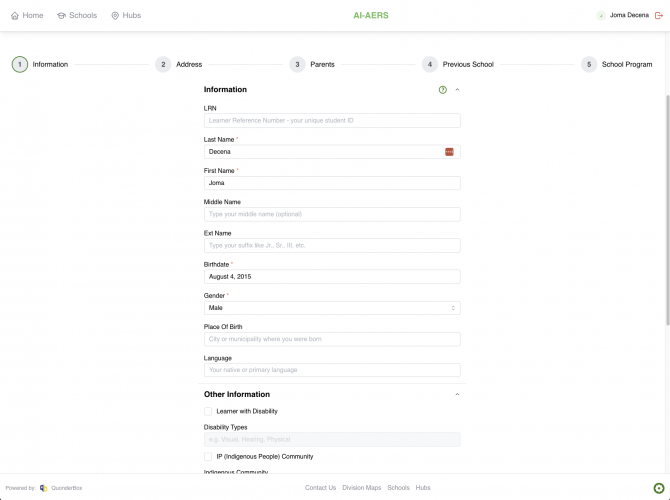Click the AI-AERS title link
Viewport: 670px width, 500px height.
tap(371, 15)
